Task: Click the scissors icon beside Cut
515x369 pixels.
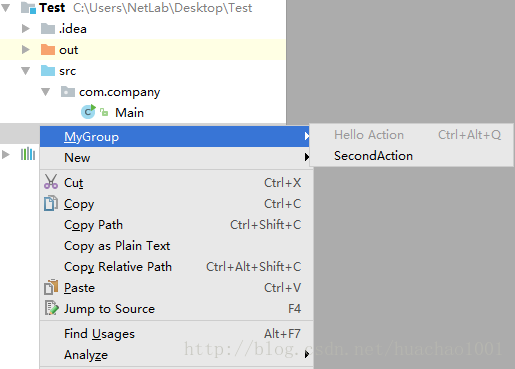Action: [x=51, y=182]
